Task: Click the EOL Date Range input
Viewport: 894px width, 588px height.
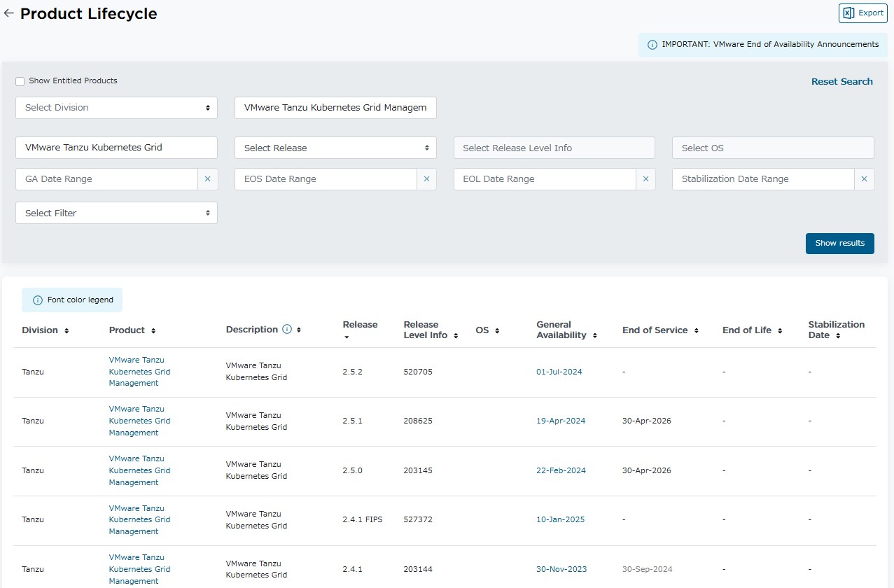Action: [x=545, y=179]
